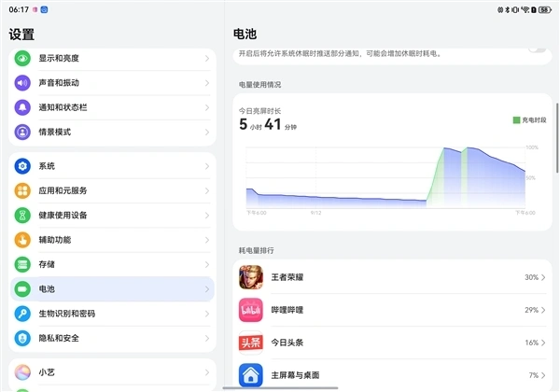
Task: Open the 王者荣耀 app icon
Action: [250, 277]
